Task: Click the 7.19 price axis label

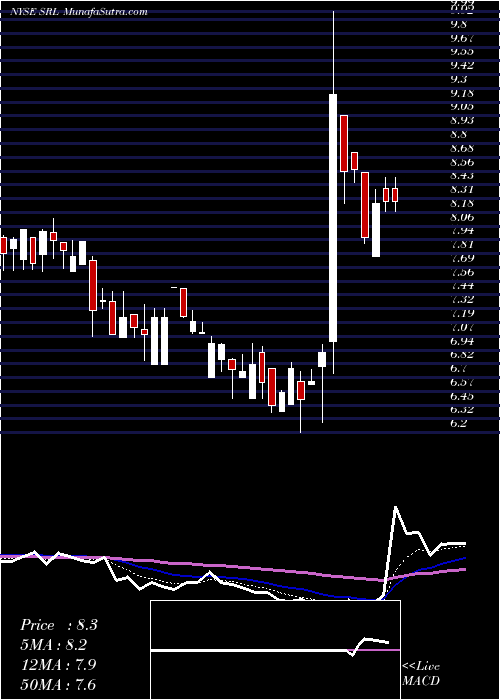Action: pos(462,313)
